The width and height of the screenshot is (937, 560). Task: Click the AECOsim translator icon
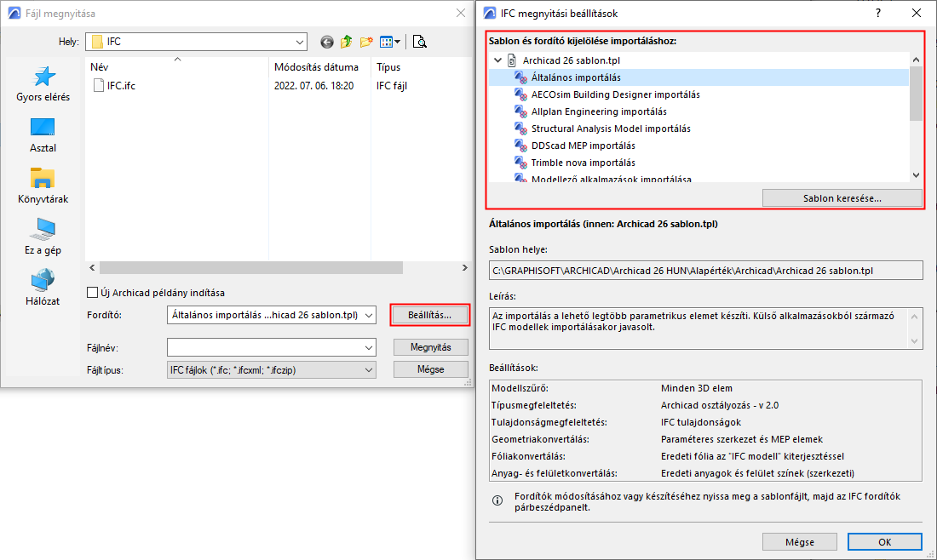520,94
